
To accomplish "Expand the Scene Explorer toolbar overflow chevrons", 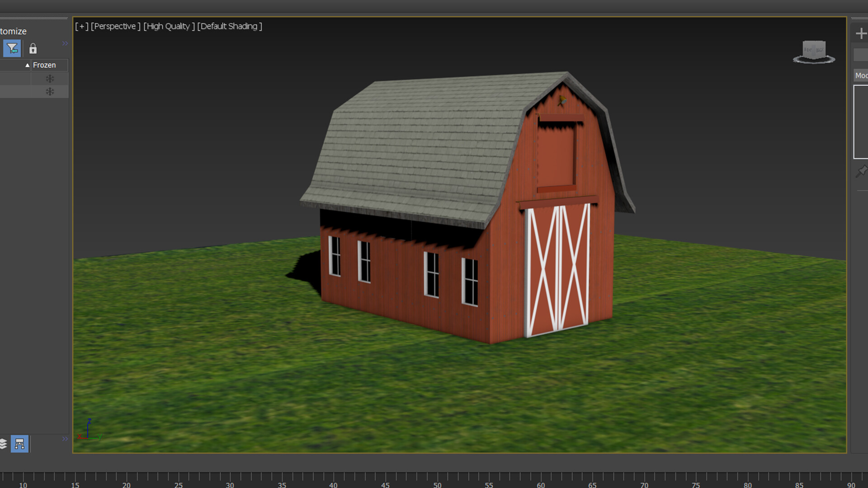I will click(64, 43).
